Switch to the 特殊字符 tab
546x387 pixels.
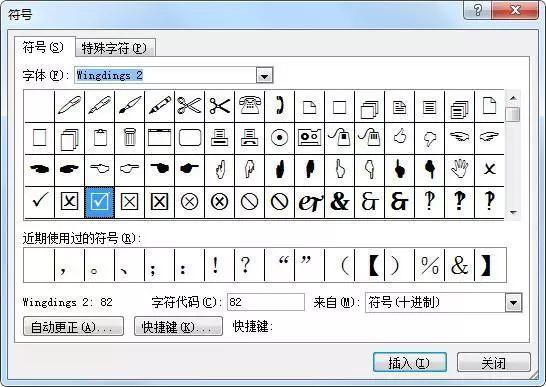click(x=115, y=48)
